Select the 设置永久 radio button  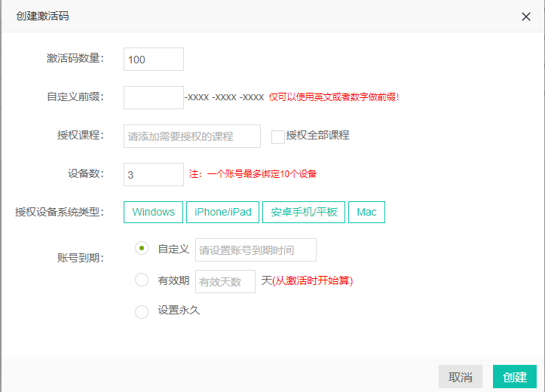point(142,311)
